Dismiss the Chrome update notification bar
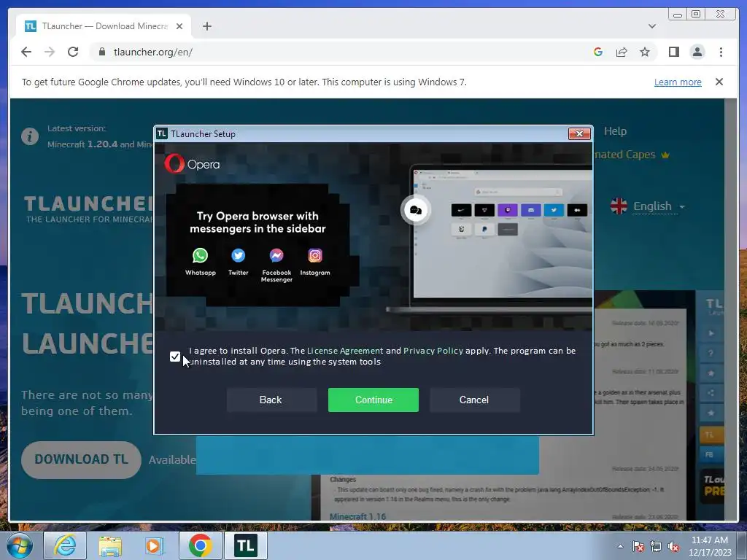747x560 pixels. tap(719, 82)
